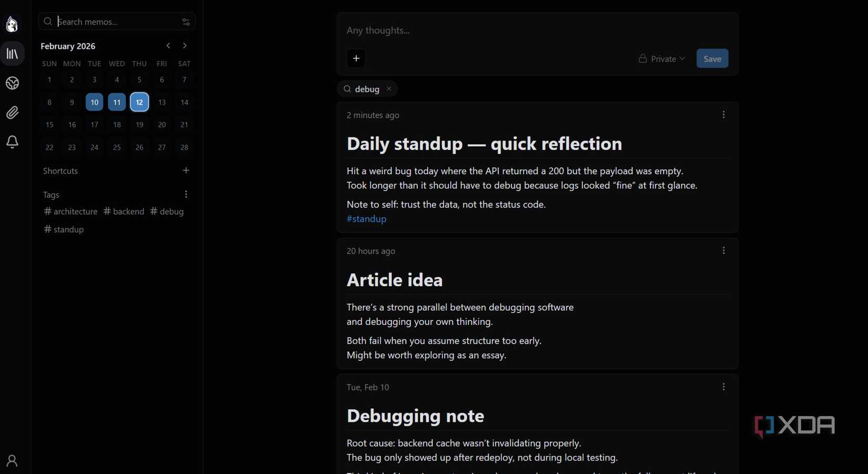
Task: Click the magnifier icon in search memos box
Action: coord(48,22)
